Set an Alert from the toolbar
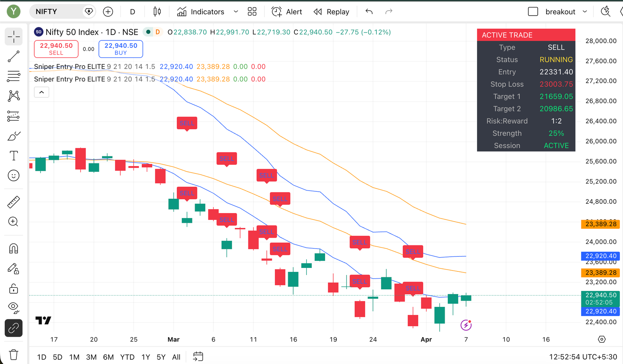The height and width of the screenshot is (364, 623). [x=287, y=11]
